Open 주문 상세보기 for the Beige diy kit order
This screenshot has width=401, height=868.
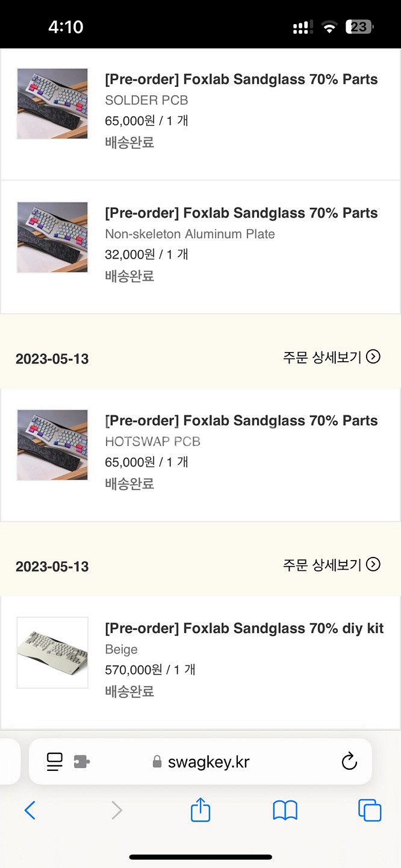(x=322, y=564)
